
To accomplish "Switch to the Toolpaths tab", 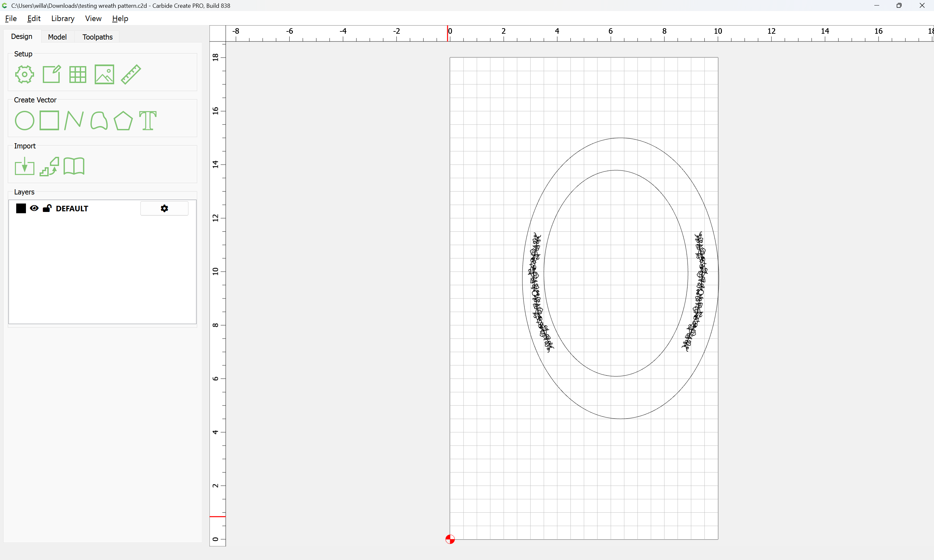I will pyautogui.click(x=97, y=37).
